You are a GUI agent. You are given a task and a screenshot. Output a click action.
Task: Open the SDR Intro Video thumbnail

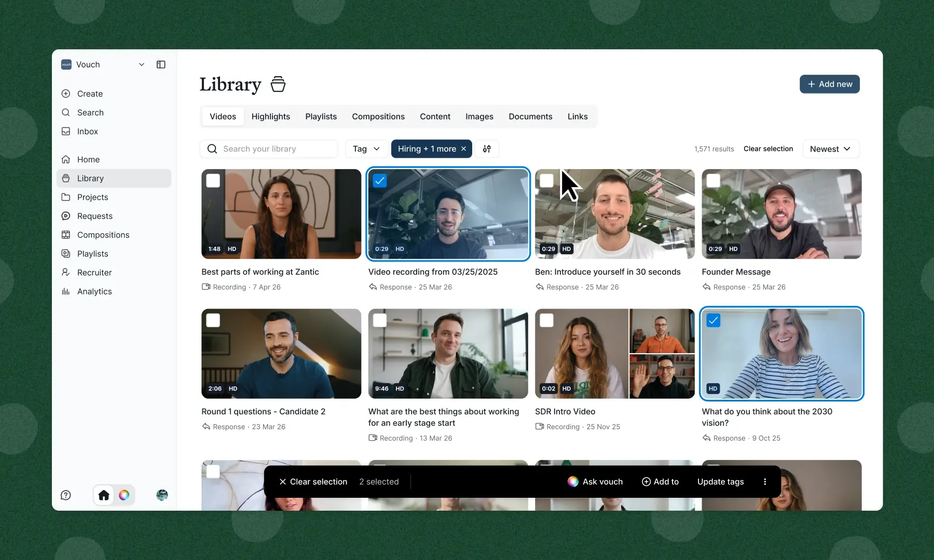click(615, 354)
